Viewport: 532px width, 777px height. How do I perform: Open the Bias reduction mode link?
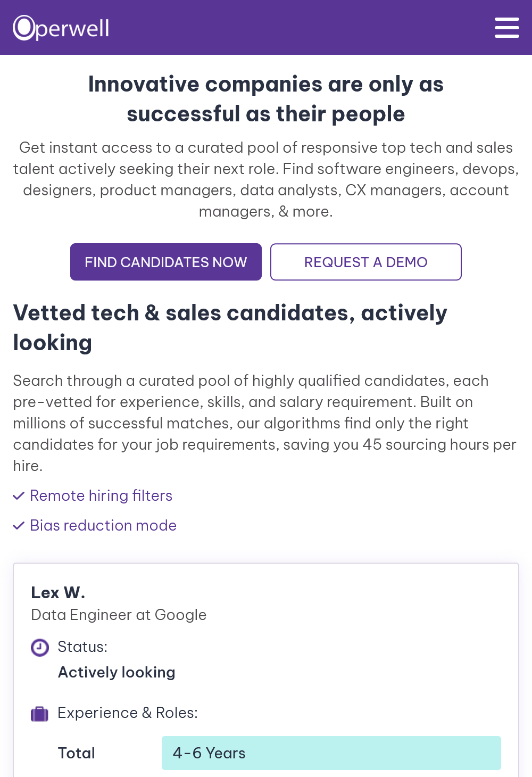103,525
